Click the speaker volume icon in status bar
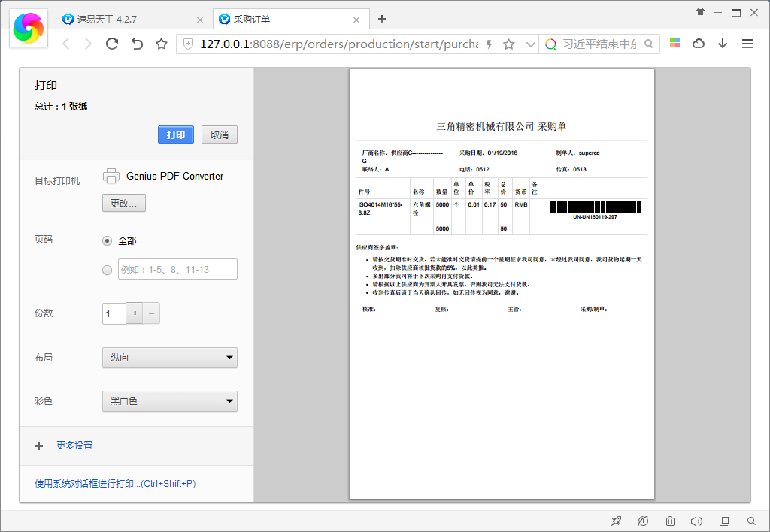This screenshot has width=770, height=532. (x=696, y=521)
